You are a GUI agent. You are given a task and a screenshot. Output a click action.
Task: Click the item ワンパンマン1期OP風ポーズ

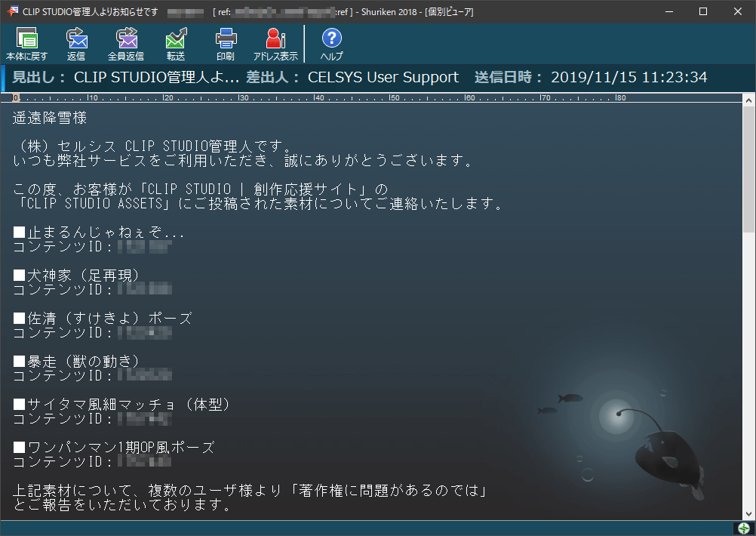(x=114, y=447)
